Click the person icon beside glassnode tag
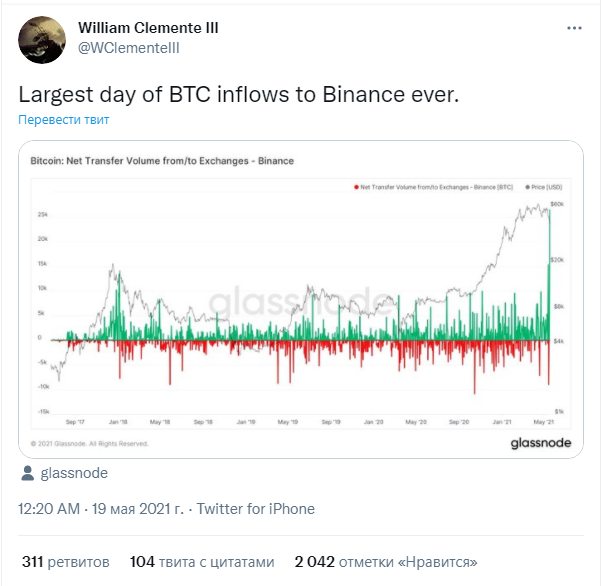This screenshot has height=586, width=602. pyautogui.click(x=27, y=473)
